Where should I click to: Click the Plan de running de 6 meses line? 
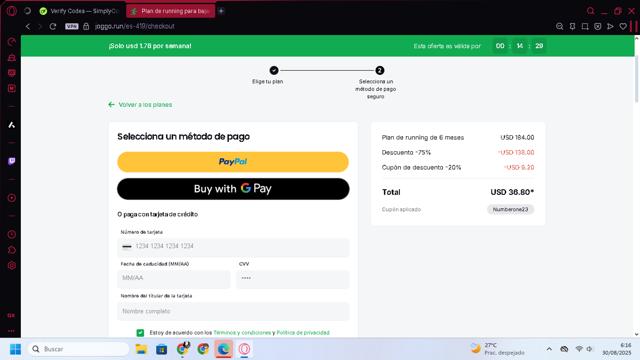click(x=422, y=138)
